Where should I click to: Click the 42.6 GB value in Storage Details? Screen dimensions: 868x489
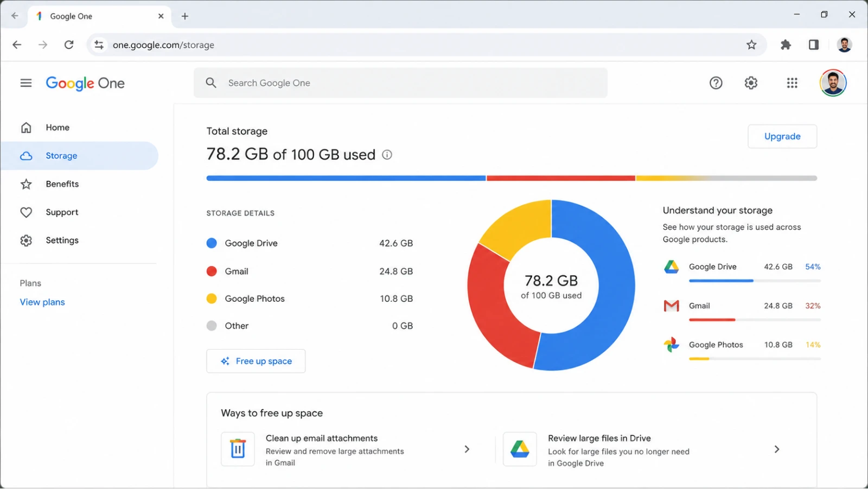point(396,243)
